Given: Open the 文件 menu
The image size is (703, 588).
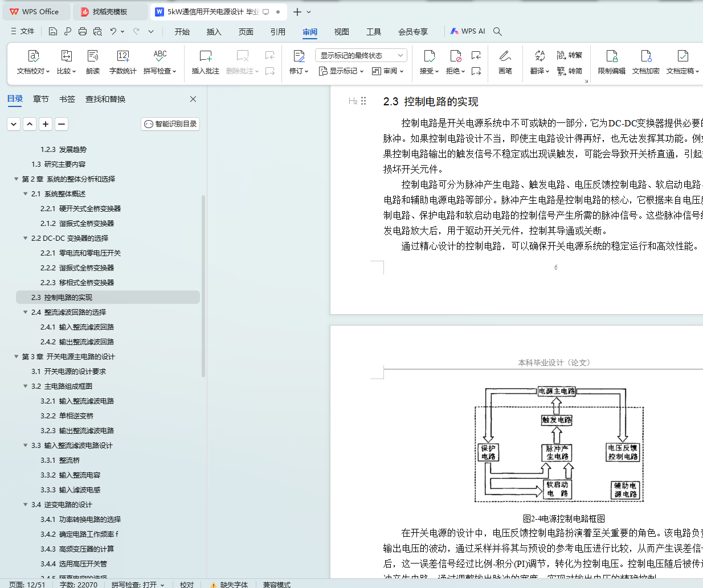Looking at the screenshot, I should pos(22,31).
